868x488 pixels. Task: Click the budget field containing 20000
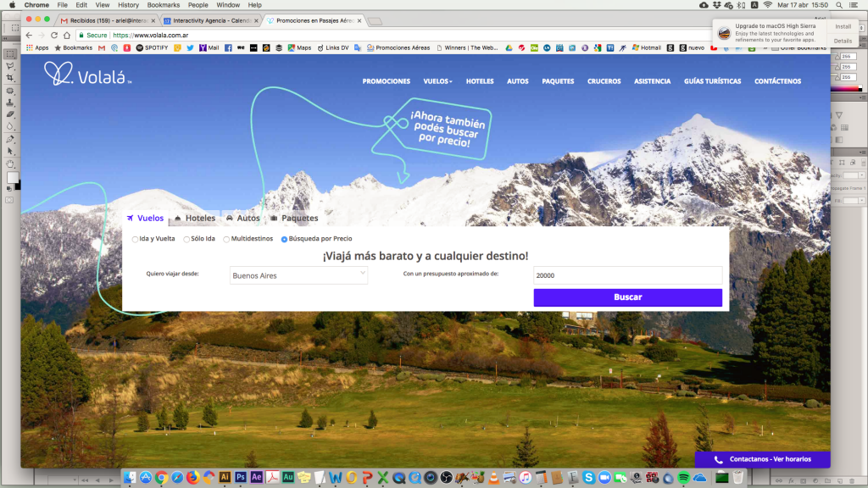pos(627,274)
